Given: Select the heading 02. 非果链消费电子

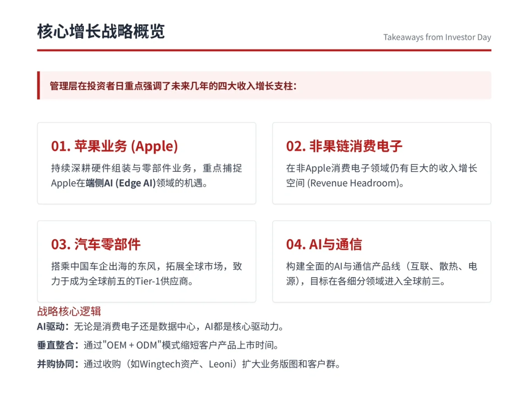Looking at the screenshot, I should [344, 146].
